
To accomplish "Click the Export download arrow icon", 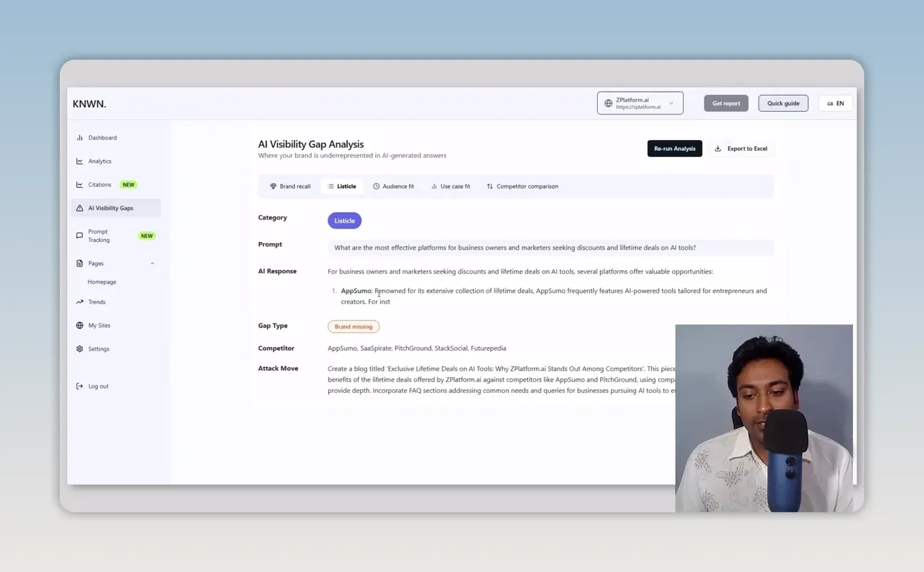I will click(x=718, y=148).
